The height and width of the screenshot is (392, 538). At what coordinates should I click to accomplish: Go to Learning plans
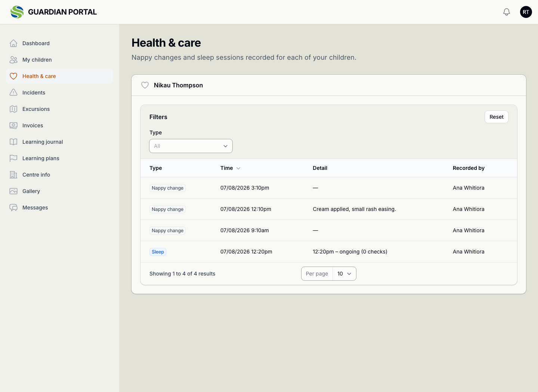tap(59, 158)
